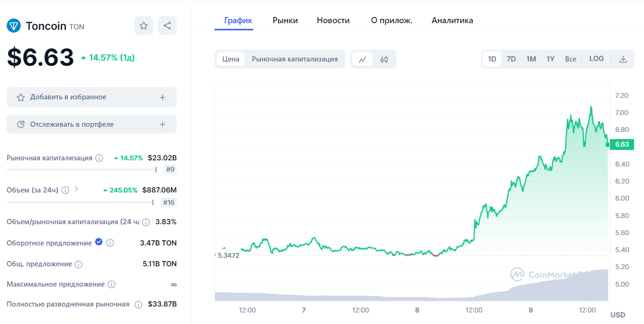Open info tooltip for Максимальное предложение
This screenshot has height=324, width=644.
pos(111,284)
